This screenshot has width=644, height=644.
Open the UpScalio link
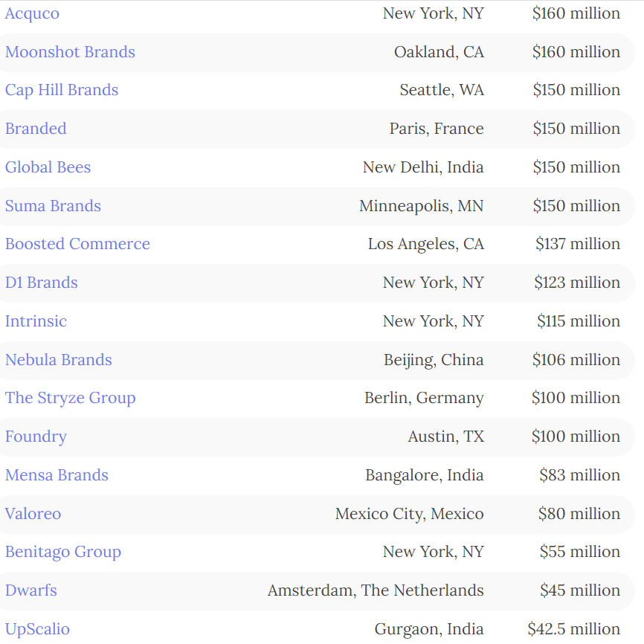37,629
